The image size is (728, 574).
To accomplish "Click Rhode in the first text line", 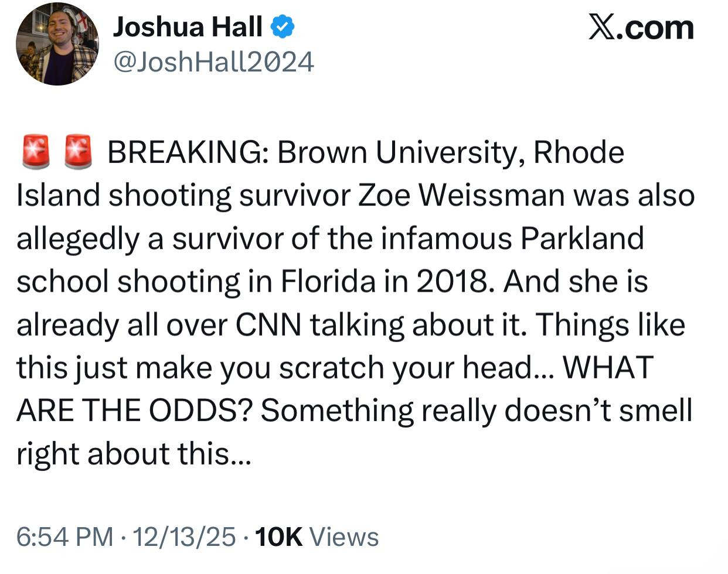I will (x=579, y=152).
